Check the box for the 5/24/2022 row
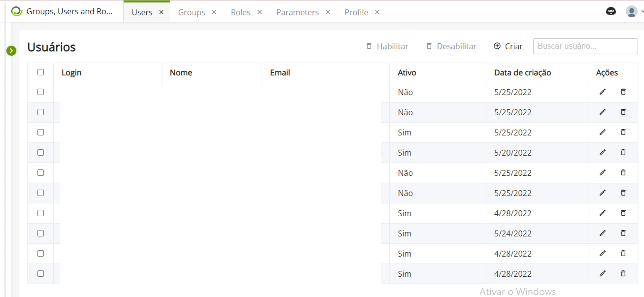644x297 pixels. (x=40, y=233)
